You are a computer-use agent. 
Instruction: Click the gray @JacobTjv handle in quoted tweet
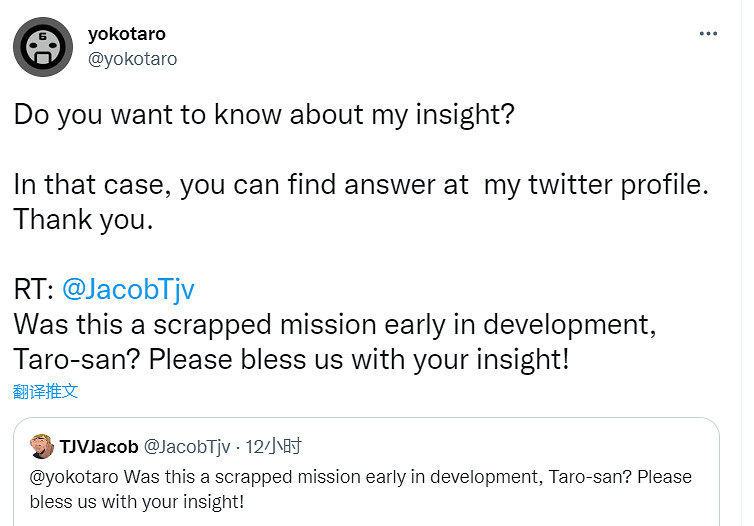coord(187,446)
